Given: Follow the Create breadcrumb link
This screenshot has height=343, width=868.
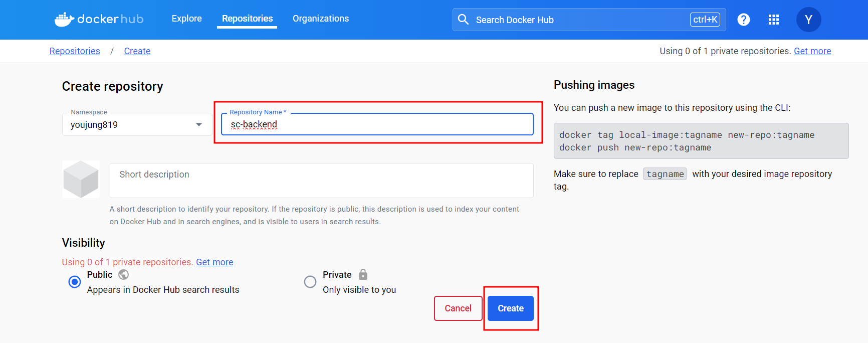Looking at the screenshot, I should (x=137, y=51).
